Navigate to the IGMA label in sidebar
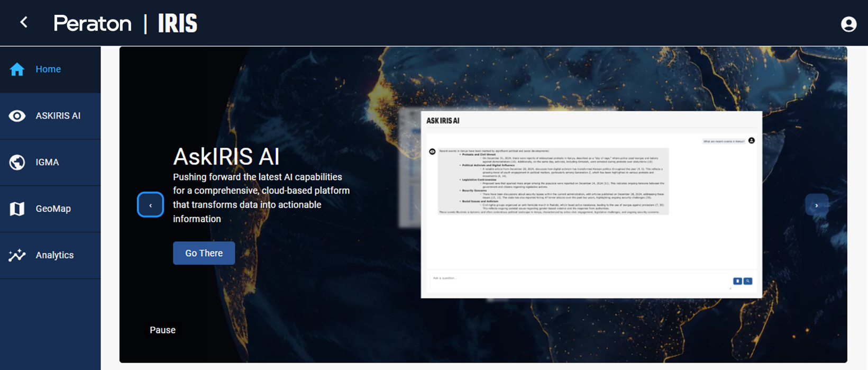The width and height of the screenshot is (868, 370). click(x=47, y=163)
